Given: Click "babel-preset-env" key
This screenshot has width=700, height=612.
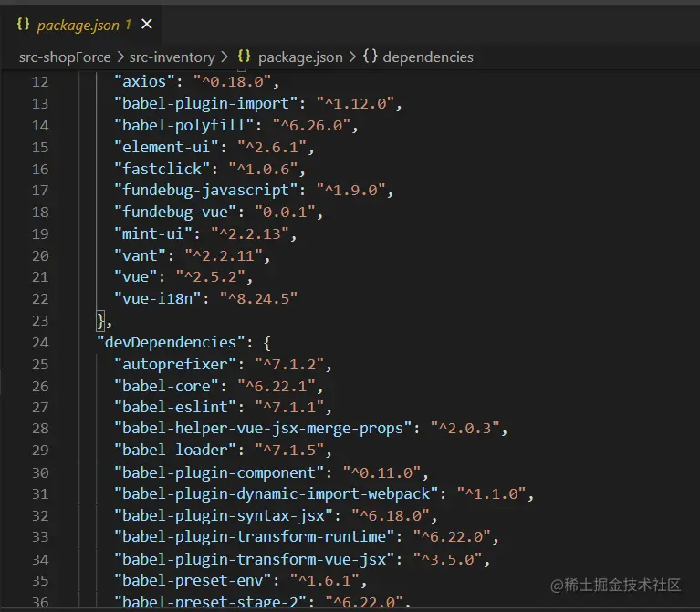Looking at the screenshot, I should tap(193, 581).
